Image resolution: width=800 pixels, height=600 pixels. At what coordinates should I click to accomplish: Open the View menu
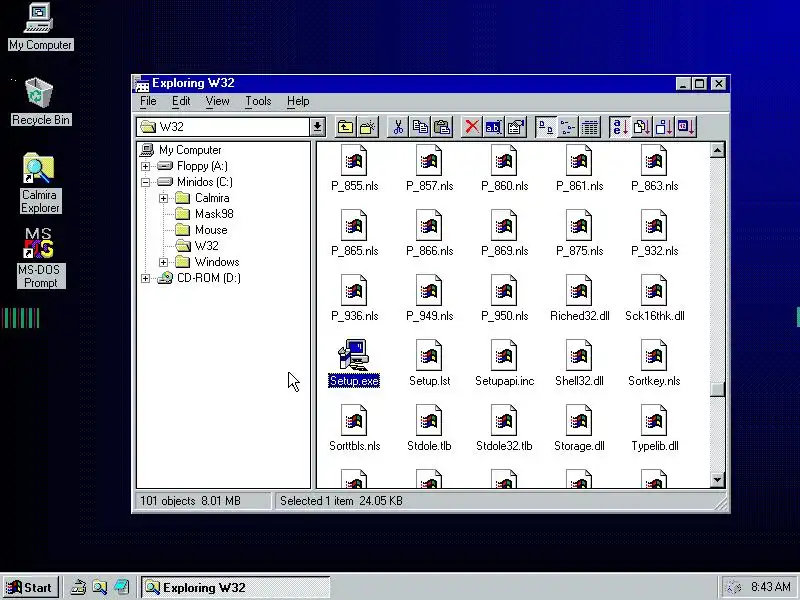217,101
